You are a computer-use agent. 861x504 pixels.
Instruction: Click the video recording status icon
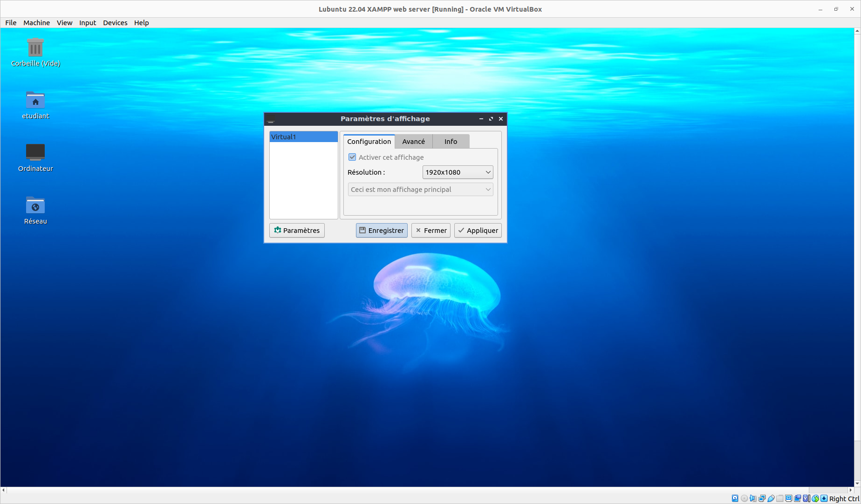pyautogui.click(x=797, y=498)
